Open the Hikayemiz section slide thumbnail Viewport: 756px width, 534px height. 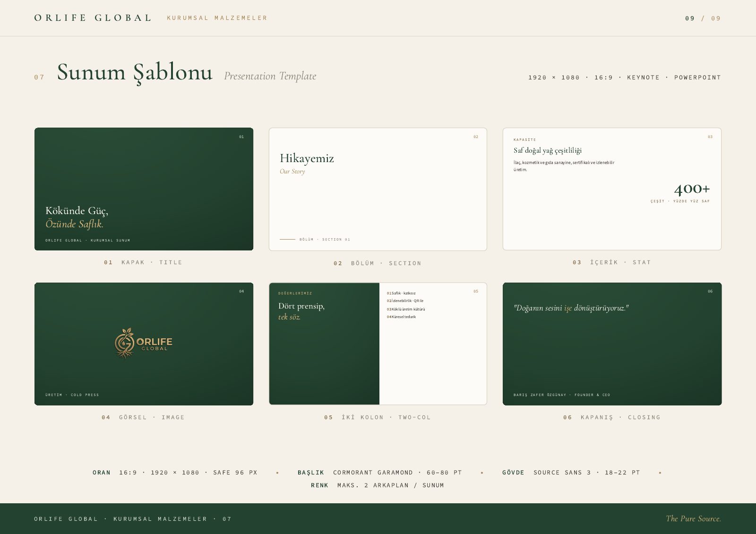click(x=378, y=189)
